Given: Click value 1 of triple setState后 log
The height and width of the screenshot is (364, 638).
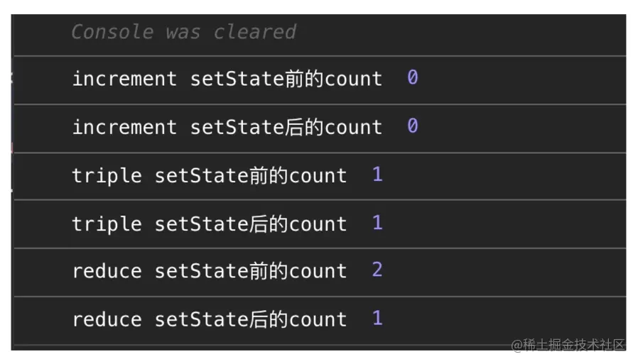Looking at the screenshot, I should click(377, 223).
